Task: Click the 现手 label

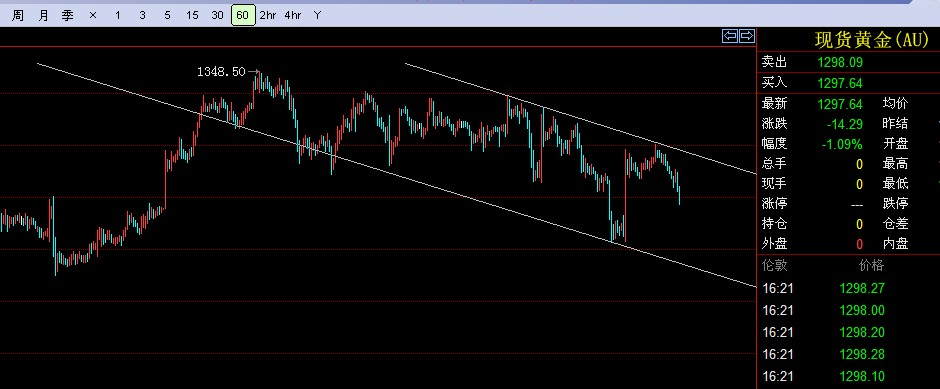Action: [x=775, y=183]
